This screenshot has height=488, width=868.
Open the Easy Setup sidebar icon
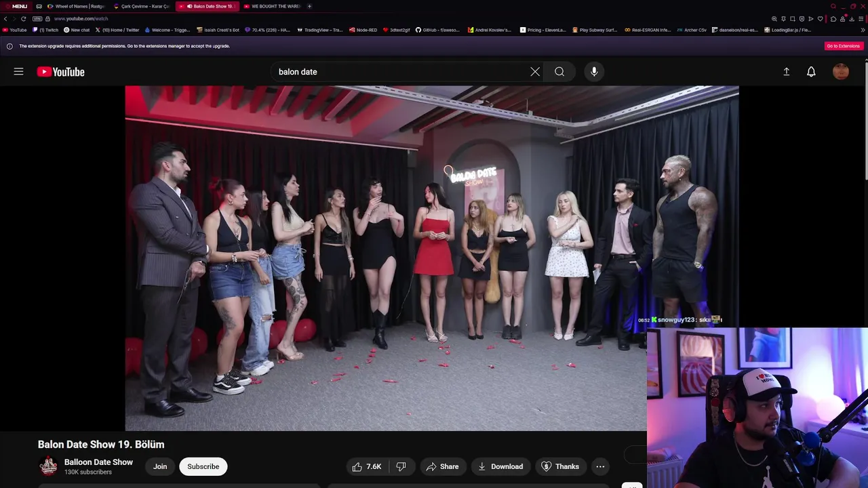pyautogui.click(x=861, y=19)
